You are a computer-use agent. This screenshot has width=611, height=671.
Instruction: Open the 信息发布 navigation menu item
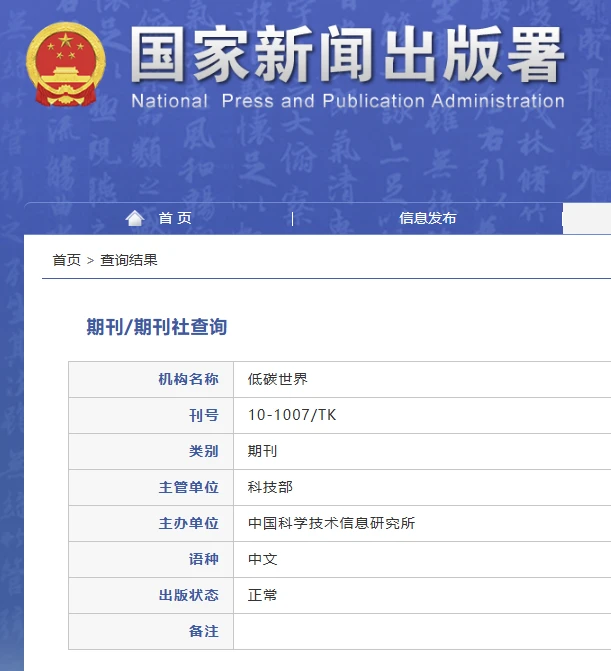click(x=427, y=218)
